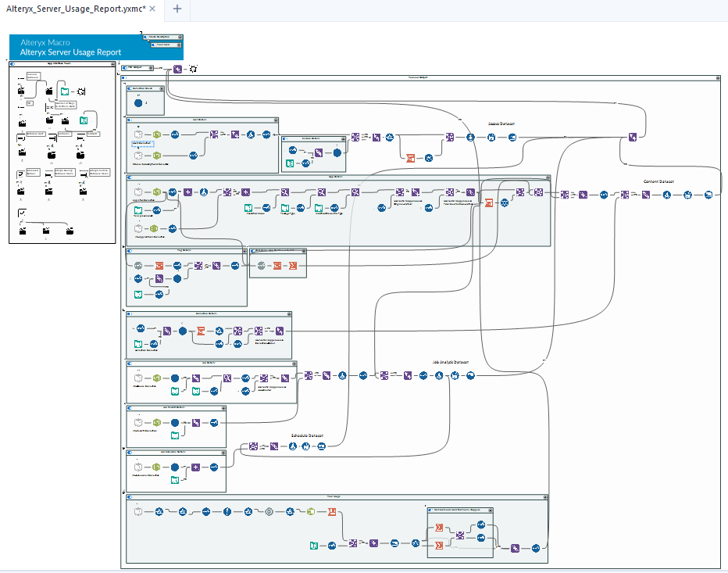Select the orange tool in the collection container
The width and height of the screenshot is (728, 573).
[201, 331]
